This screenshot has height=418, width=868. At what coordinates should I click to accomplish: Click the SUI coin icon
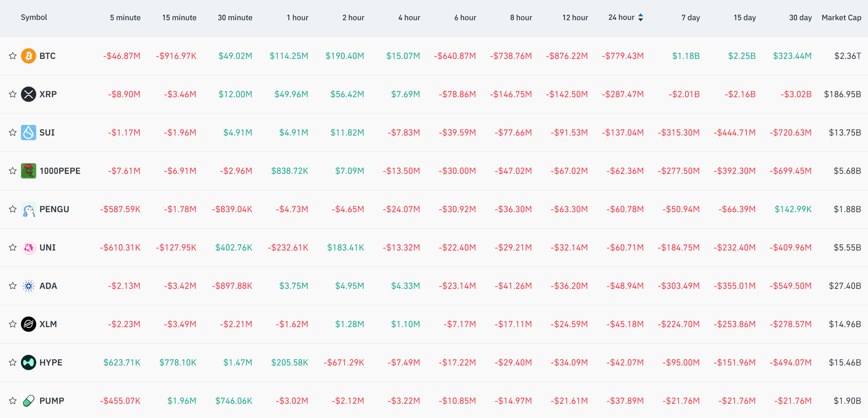click(28, 132)
